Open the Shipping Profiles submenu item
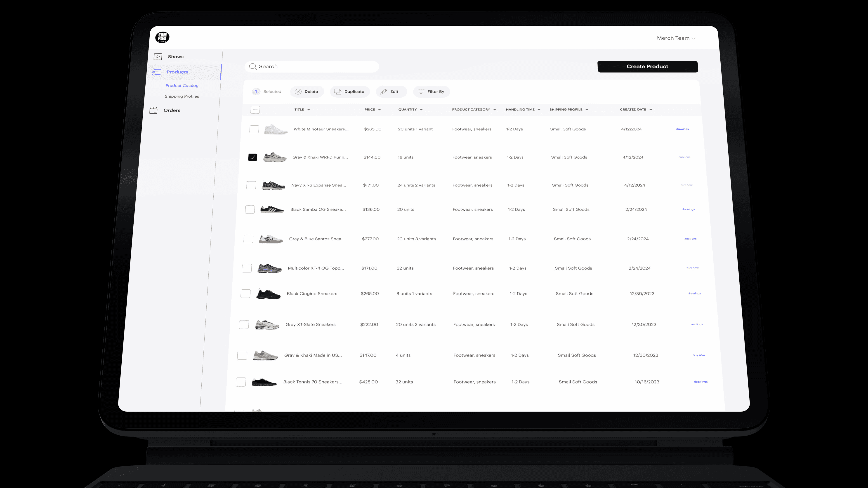The height and width of the screenshot is (488, 868). [182, 96]
